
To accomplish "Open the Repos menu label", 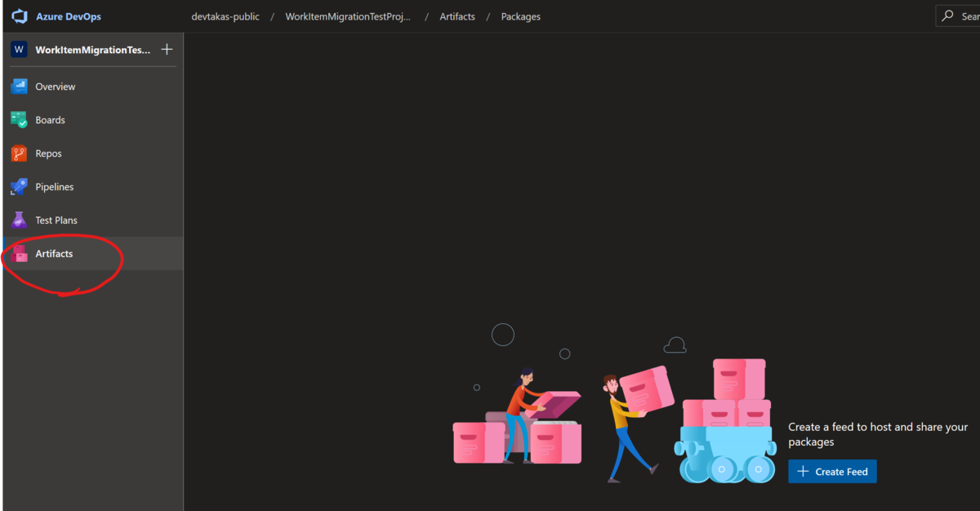I will 48,153.
